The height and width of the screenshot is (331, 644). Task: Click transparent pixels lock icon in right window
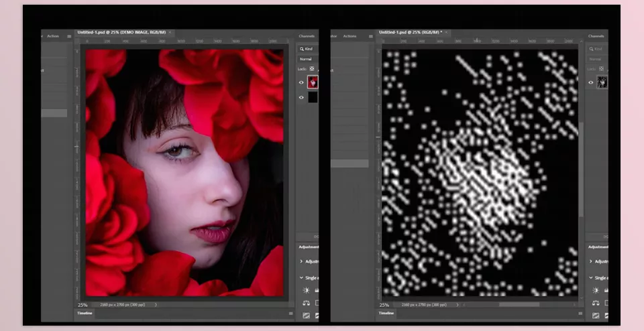601,69
